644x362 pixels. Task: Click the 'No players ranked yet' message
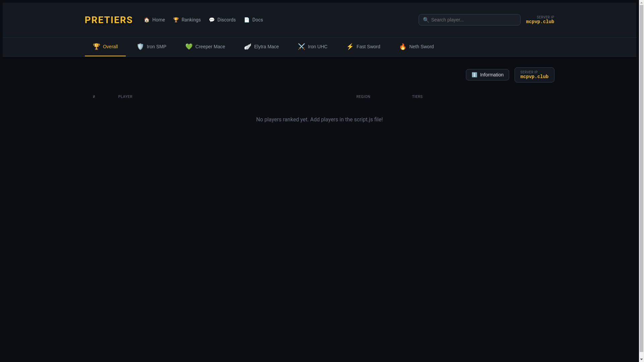(319, 120)
